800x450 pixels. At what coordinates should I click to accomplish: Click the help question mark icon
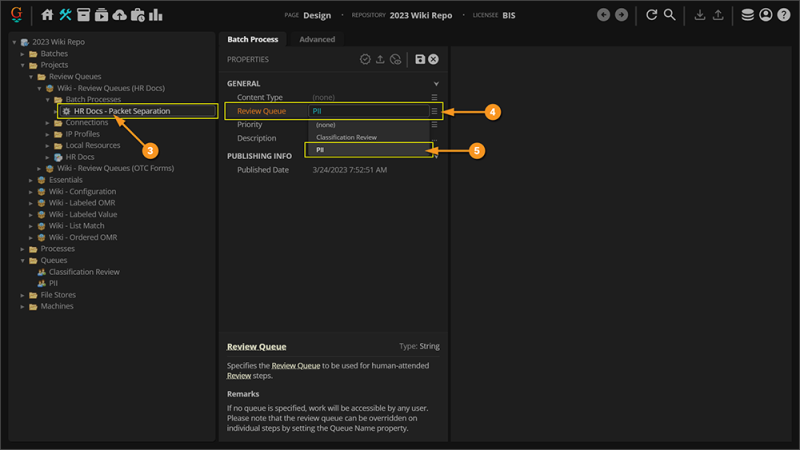pyautogui.click(x=784, y=15)
